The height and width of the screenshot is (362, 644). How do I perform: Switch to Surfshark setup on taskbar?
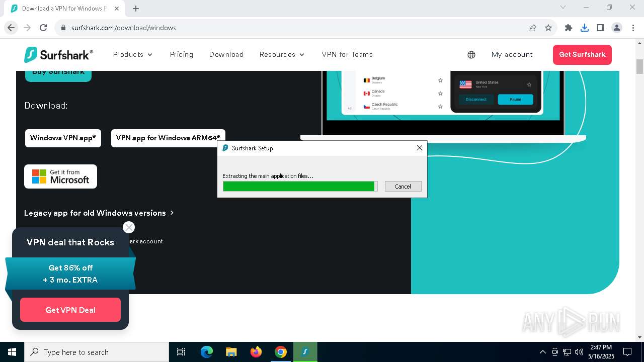pos(305,352)
